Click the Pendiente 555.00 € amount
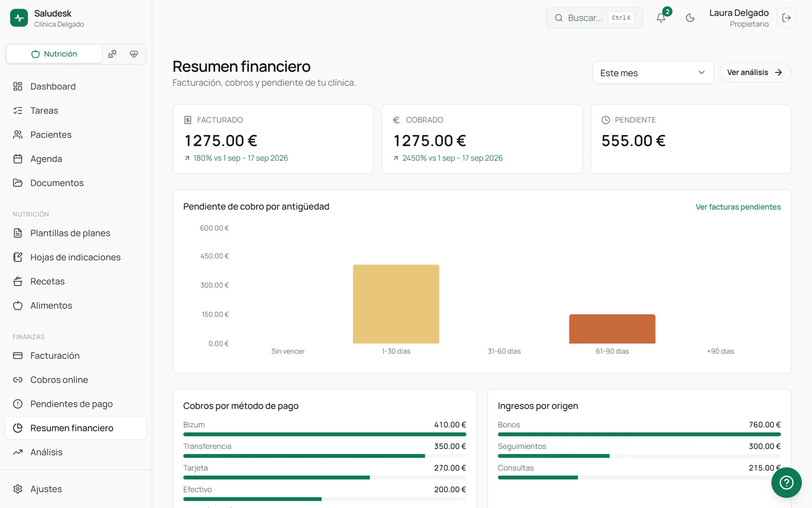 pyautogui.click(x=633, y=141)
